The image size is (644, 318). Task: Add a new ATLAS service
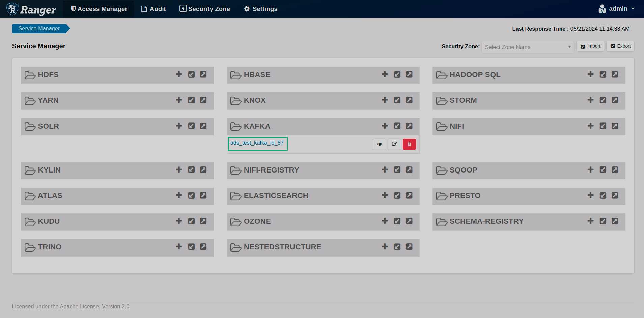click(179, 195)
